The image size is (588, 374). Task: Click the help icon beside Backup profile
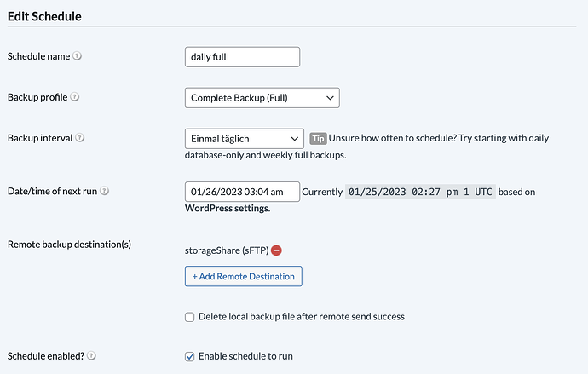(x=76, y=97)
